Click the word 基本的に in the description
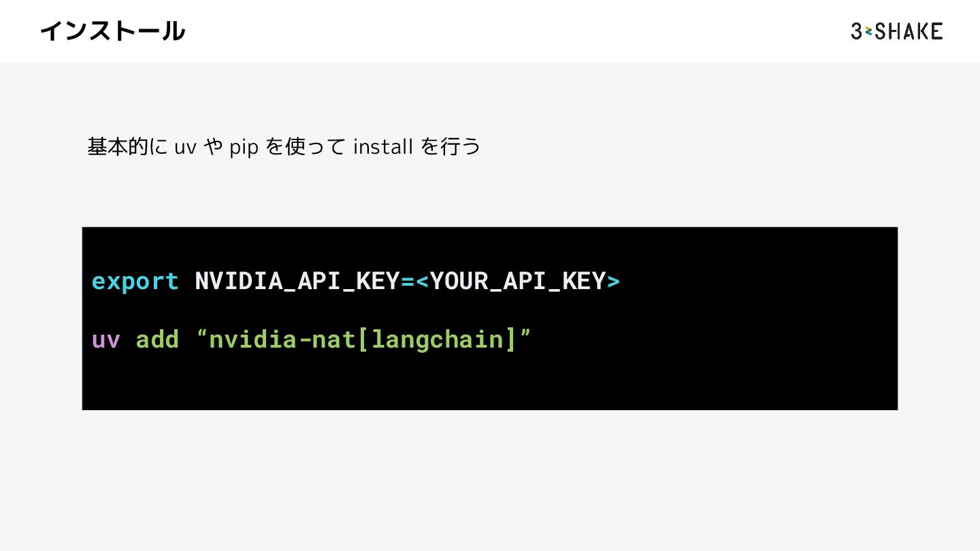This screenshot has height=551, width=980. (127, 146)
